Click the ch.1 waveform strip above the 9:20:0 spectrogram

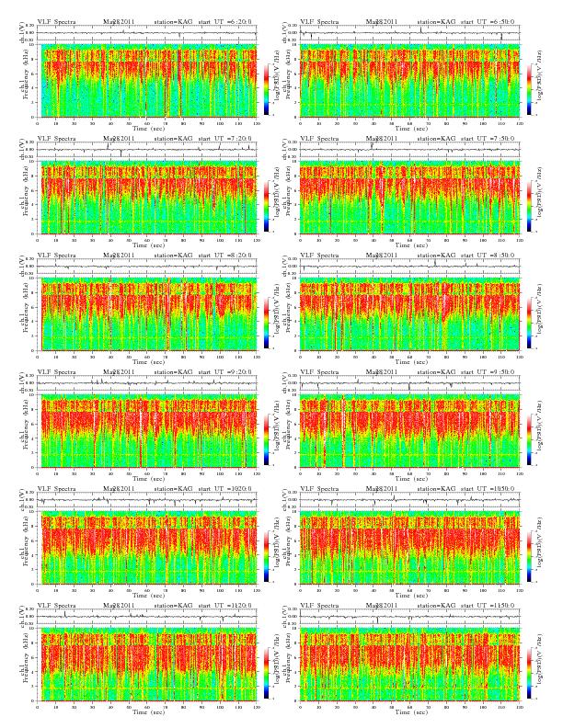(x=147, y=383)
